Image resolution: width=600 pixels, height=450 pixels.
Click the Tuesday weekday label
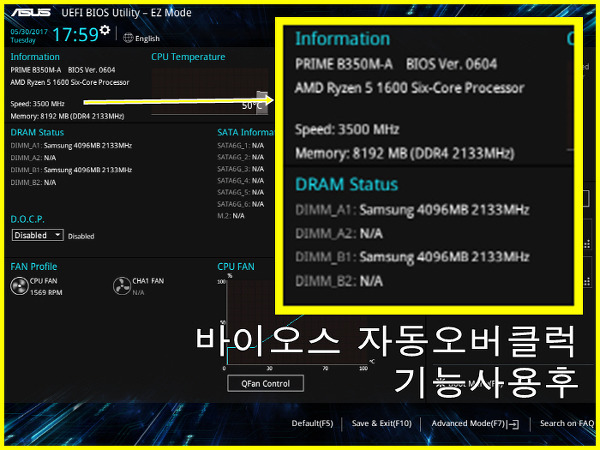(23, 40)
